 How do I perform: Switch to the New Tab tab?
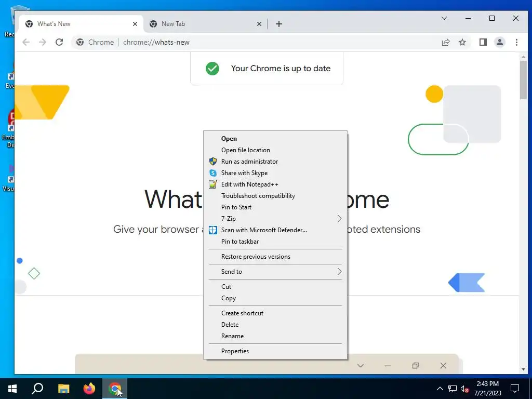tap(205, 24)
